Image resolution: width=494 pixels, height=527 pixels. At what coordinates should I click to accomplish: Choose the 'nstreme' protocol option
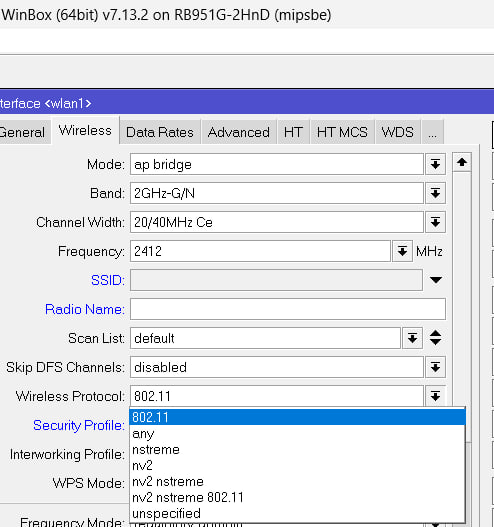coord(297,450)
